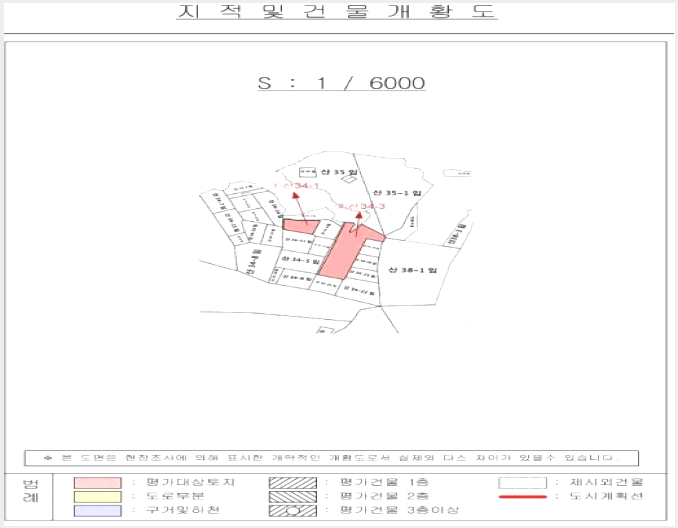Click the blue 구거및하천 legend swatch
This screenshot has height=528, width=678.
98,511
